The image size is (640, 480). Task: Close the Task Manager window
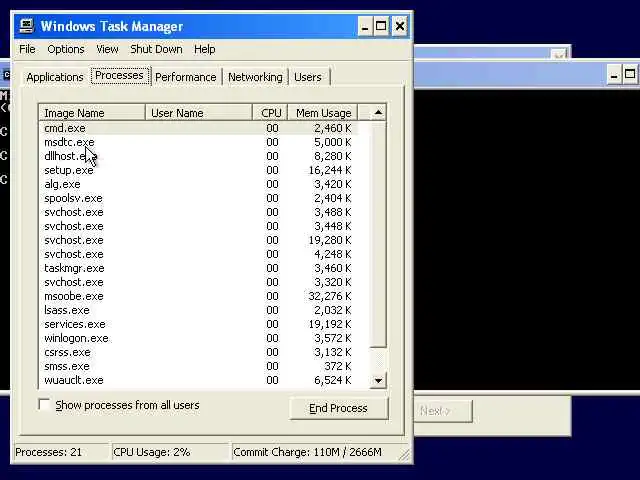point(400,27)
